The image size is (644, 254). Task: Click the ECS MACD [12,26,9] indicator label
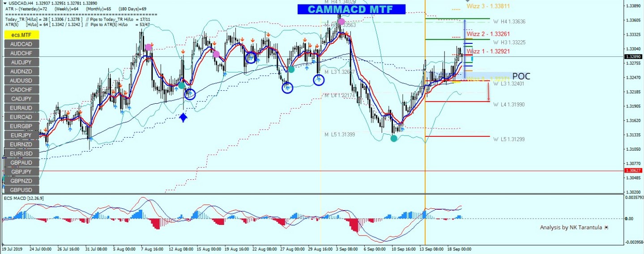tap(24, 198)
